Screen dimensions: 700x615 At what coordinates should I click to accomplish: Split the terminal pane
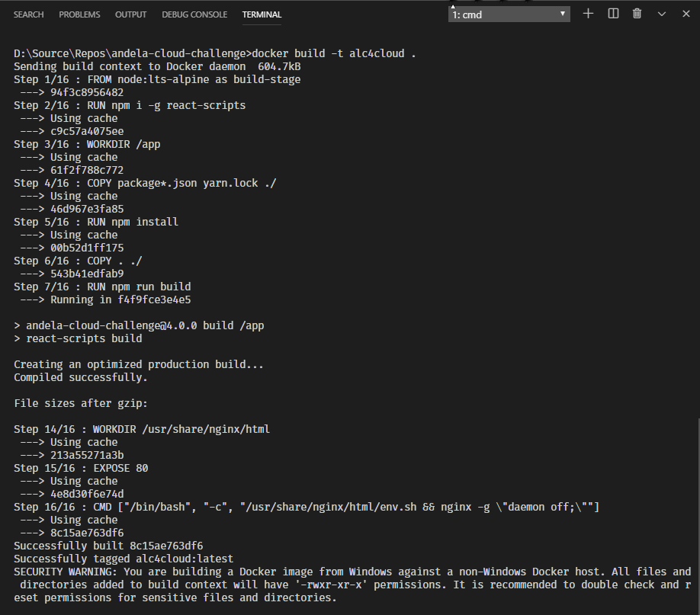tap(613, 14)
